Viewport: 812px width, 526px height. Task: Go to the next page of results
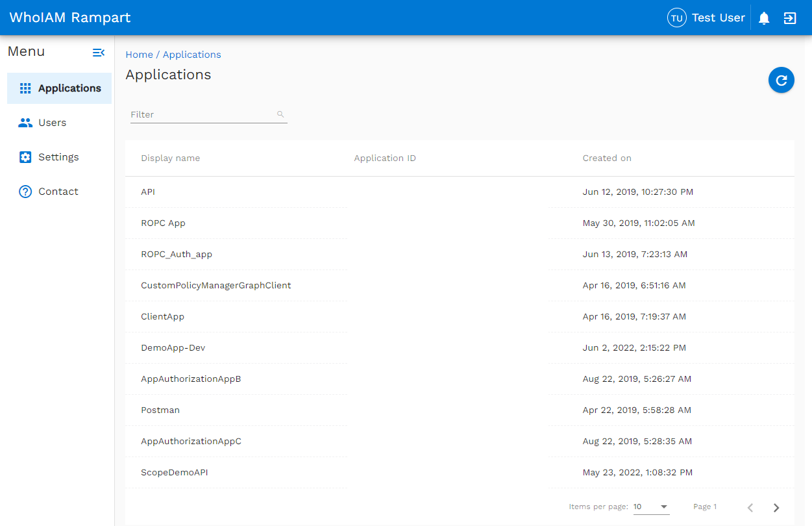776,507
